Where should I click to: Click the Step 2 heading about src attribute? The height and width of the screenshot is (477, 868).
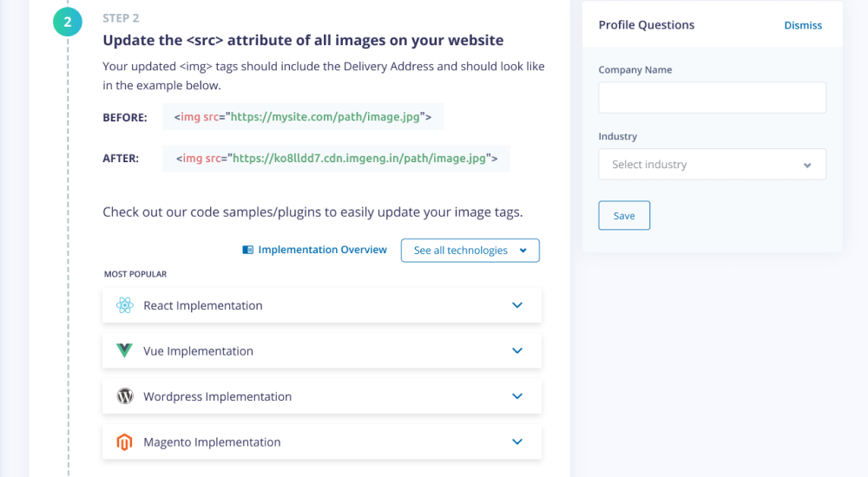303,41
